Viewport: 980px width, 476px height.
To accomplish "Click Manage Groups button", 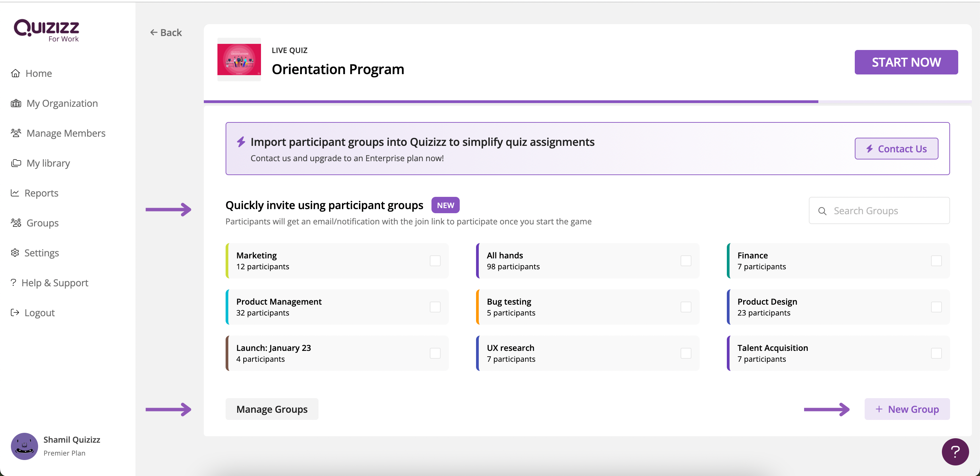I will pyautogui.click(x=272, y=409).
